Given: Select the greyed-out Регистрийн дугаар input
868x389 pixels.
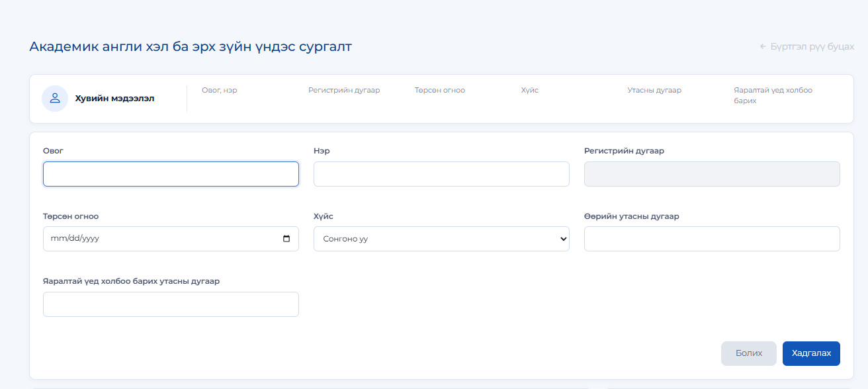Looking at the screenshot, I should point(712,174).
